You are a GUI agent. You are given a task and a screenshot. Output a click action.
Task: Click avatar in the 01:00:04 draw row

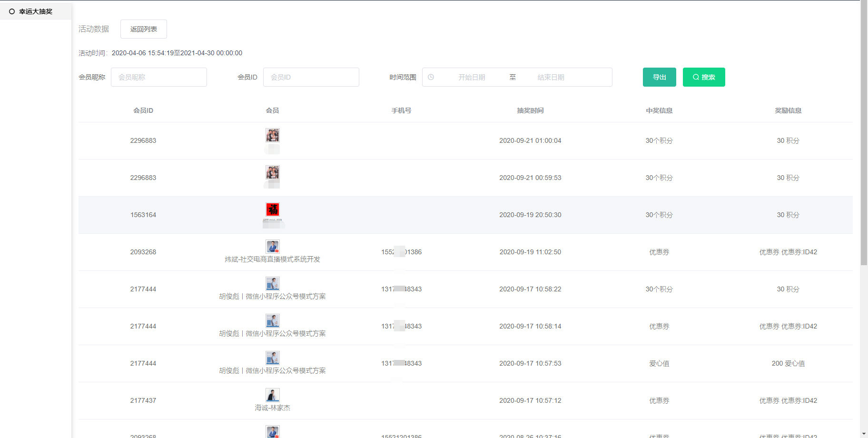click(273, 135)
